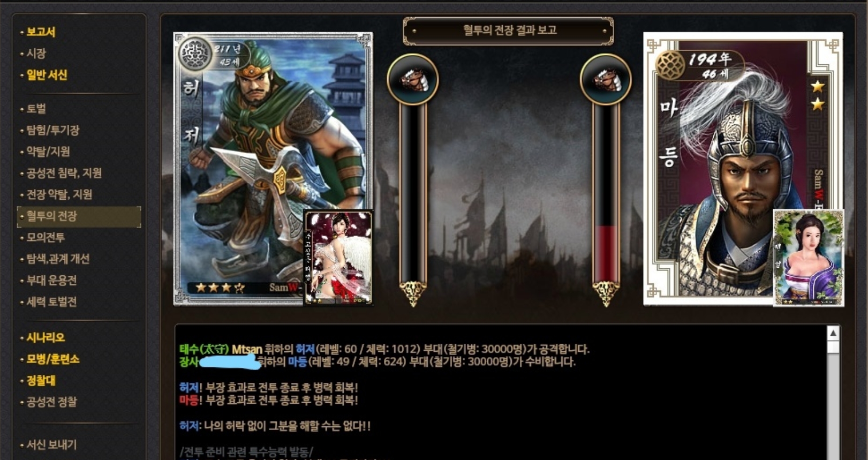Click the defender's horse cavalry icon

pos(606,79)
